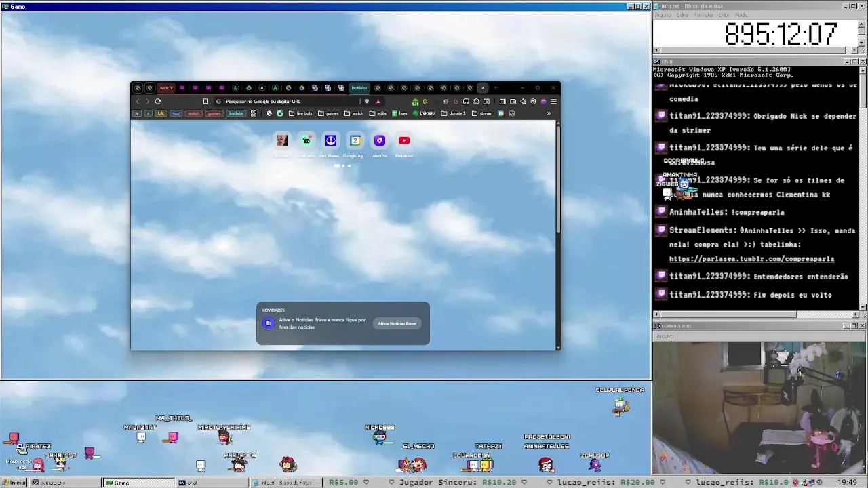Open YouTube shortcut tile on new tab
Image resolution: width=868 pixels, height=488 pixels.
tap(404, 140)
